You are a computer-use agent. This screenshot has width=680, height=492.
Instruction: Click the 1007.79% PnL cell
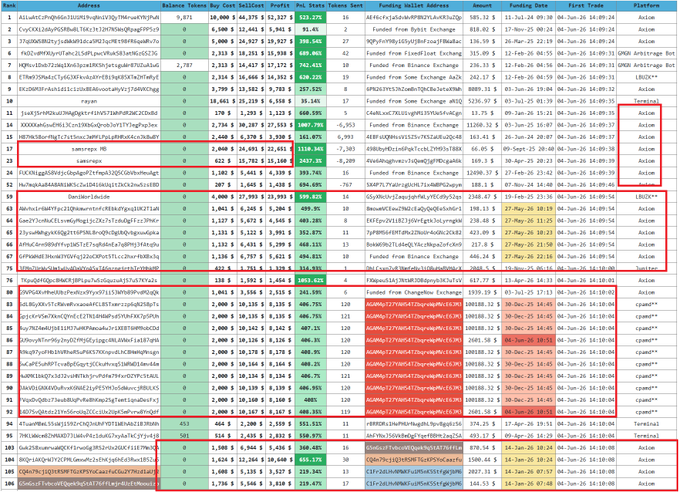311,125
